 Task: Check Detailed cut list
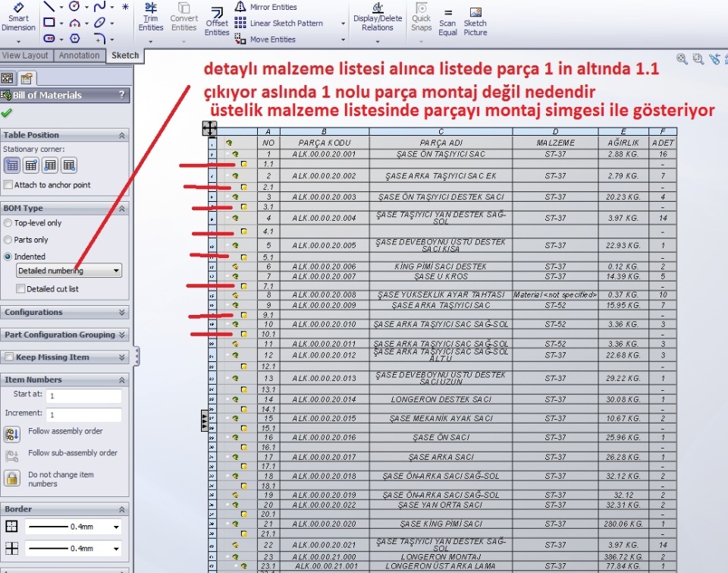click(x=20, y=289)
